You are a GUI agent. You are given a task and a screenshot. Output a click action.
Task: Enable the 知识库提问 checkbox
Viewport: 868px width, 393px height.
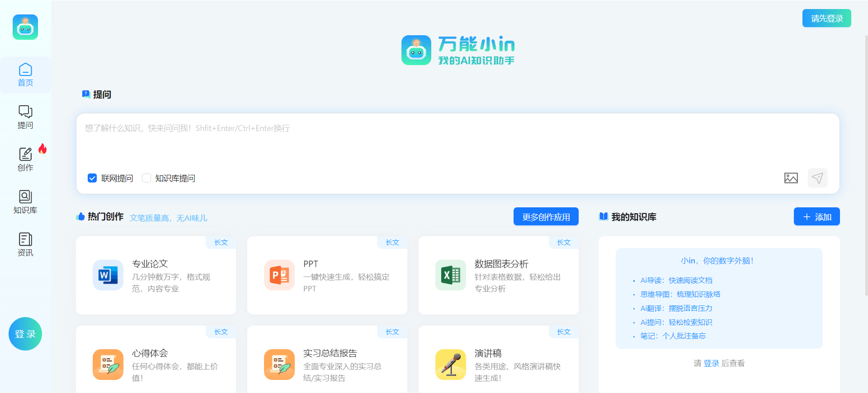click(146, 178)
